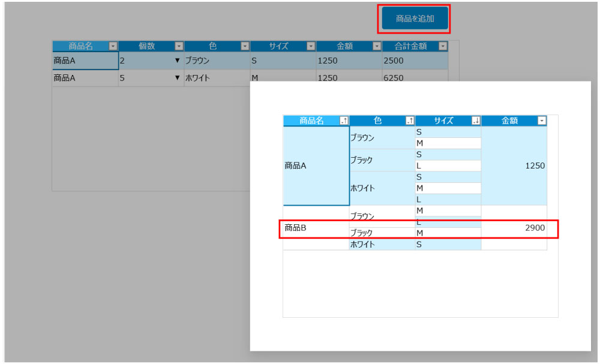Open 色 filter in the order table header
Viewport: 600px width, 364px height.
[245, 46]
